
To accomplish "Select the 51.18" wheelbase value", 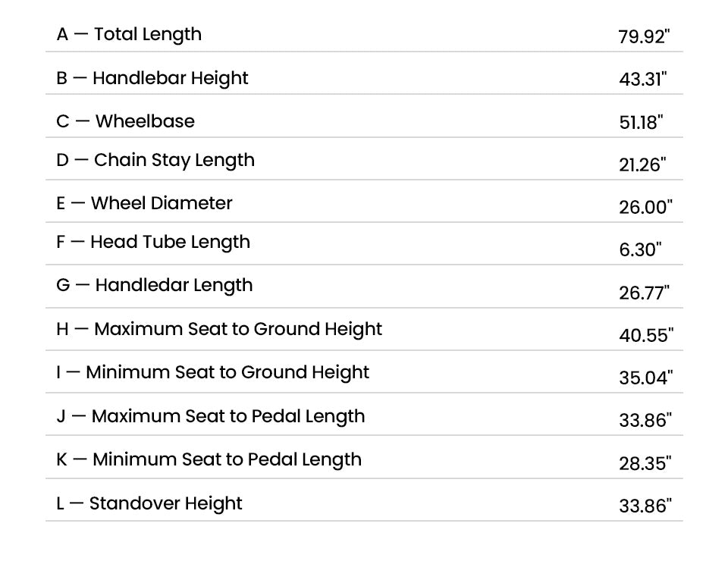I will coord(641,123).
